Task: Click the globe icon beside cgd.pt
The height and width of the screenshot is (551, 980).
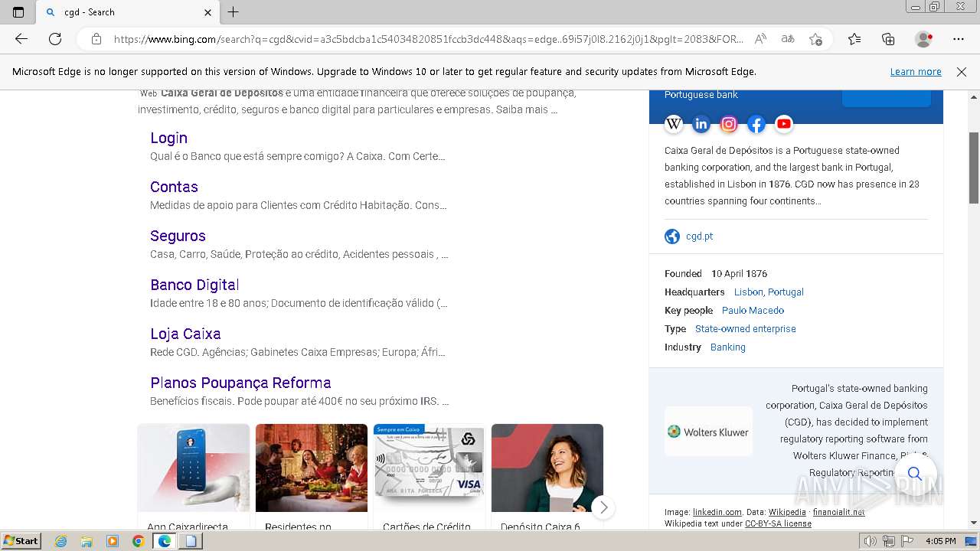Action: click(x=672, y=236)
